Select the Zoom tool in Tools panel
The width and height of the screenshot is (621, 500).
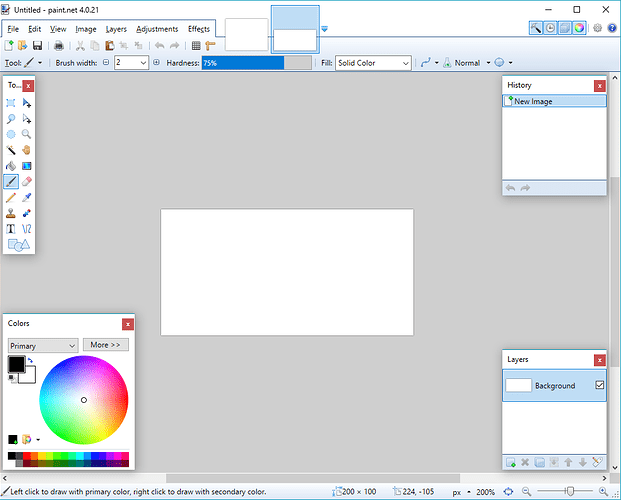tap(27, 134)
